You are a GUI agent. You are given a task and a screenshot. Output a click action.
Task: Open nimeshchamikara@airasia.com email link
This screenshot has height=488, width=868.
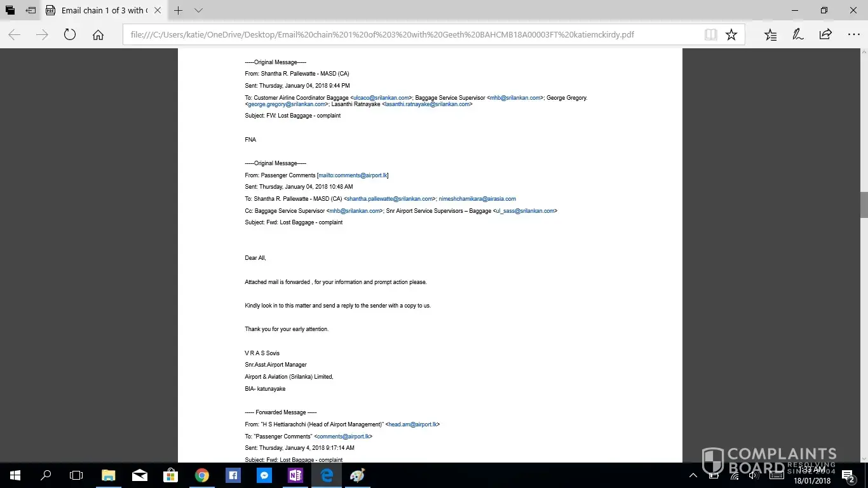point(477,199)
